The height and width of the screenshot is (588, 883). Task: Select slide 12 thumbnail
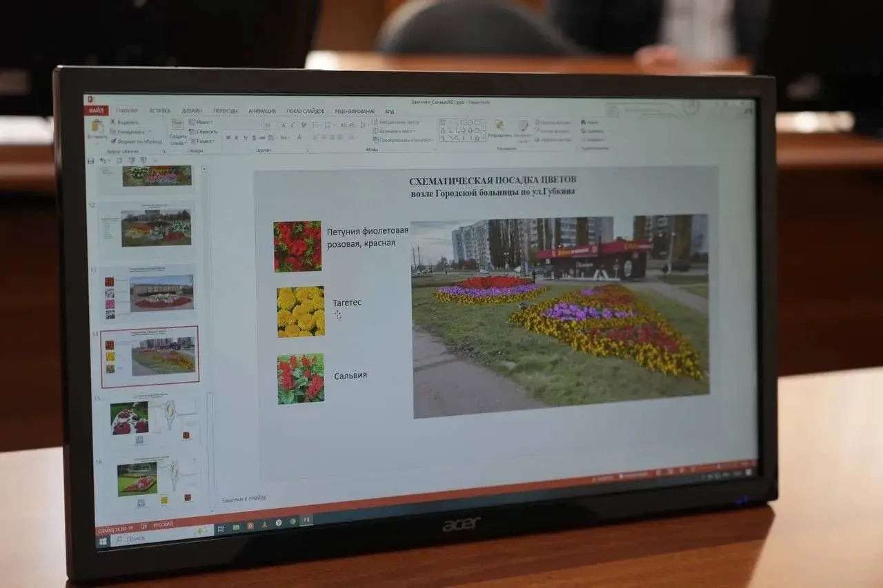pos(146,228)
